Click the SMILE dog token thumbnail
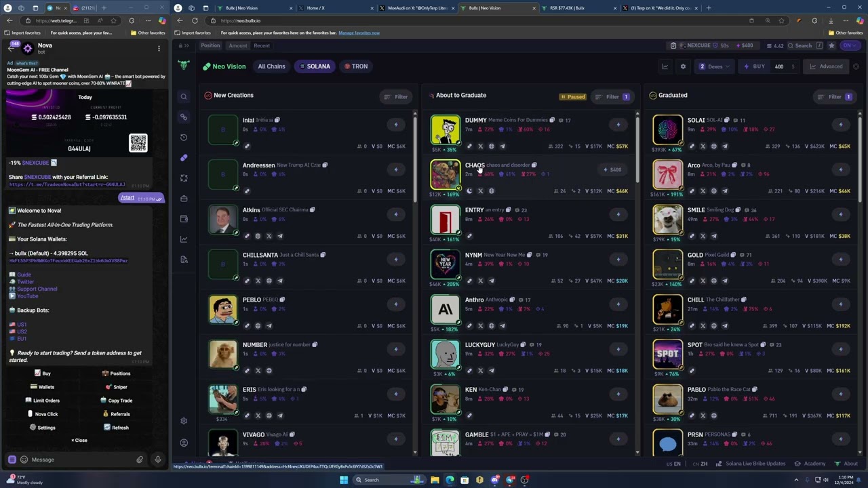 (x=667, y=220)
